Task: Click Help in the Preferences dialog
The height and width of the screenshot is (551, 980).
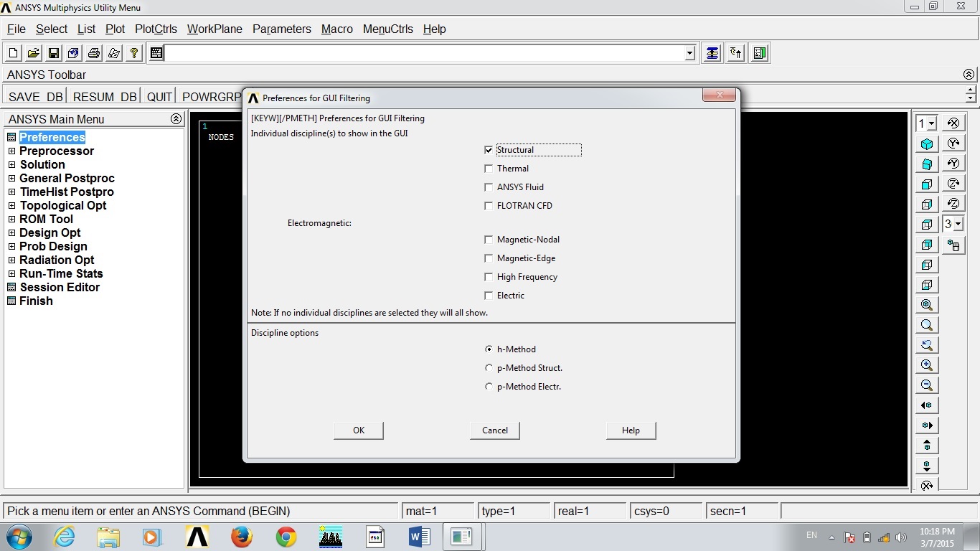Action: 631,430
